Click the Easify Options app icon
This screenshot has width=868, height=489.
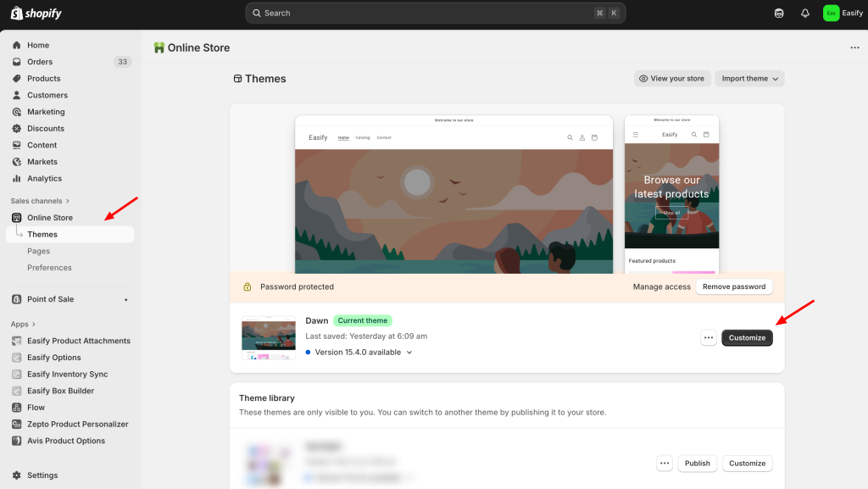(x=17, y=358)
